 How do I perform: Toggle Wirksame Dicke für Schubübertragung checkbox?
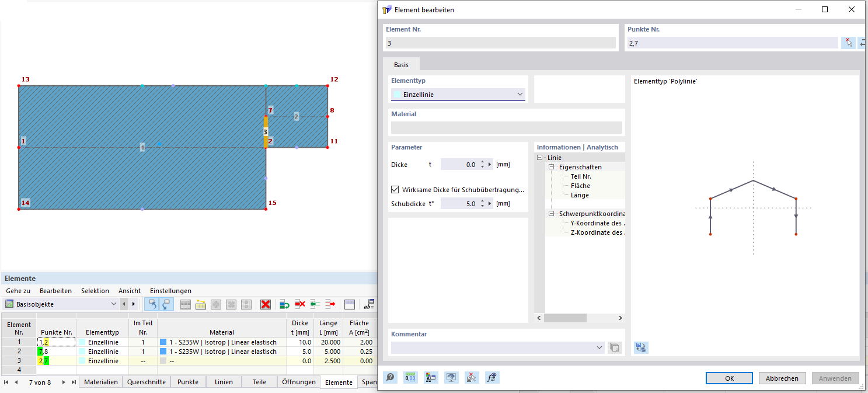tap(395, 190)
